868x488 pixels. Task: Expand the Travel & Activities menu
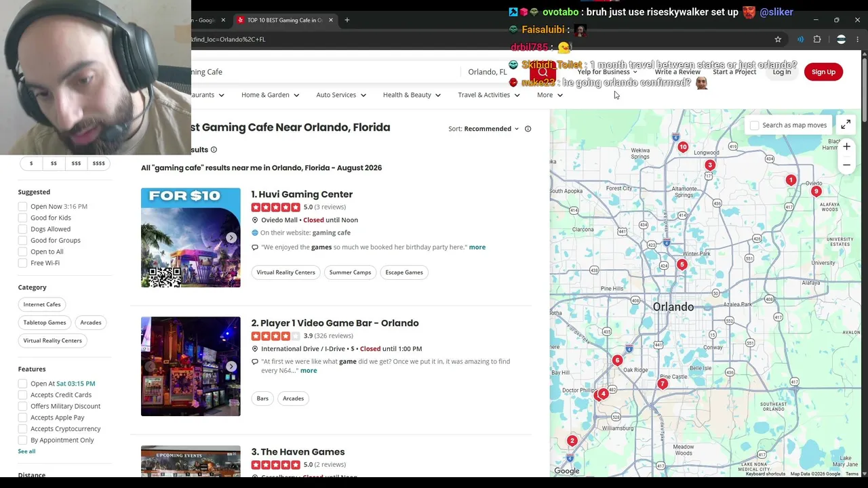coord(489,95)
